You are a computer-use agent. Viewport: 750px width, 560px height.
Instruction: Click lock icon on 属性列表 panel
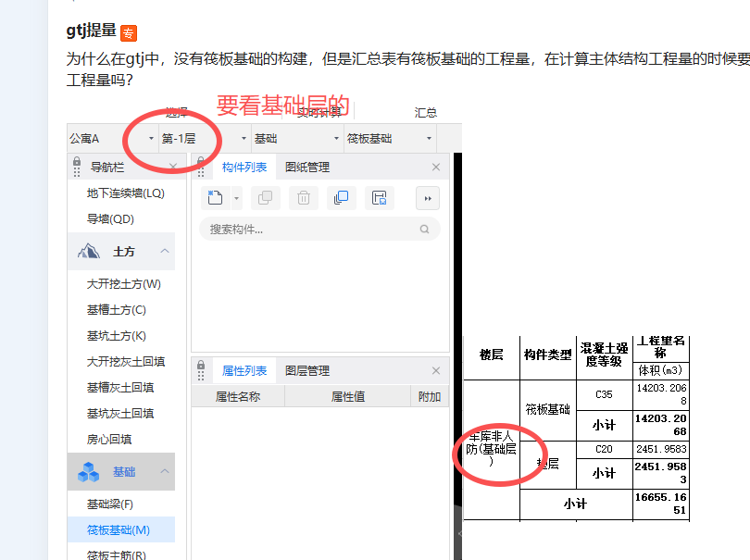click(x=201, y=365)
